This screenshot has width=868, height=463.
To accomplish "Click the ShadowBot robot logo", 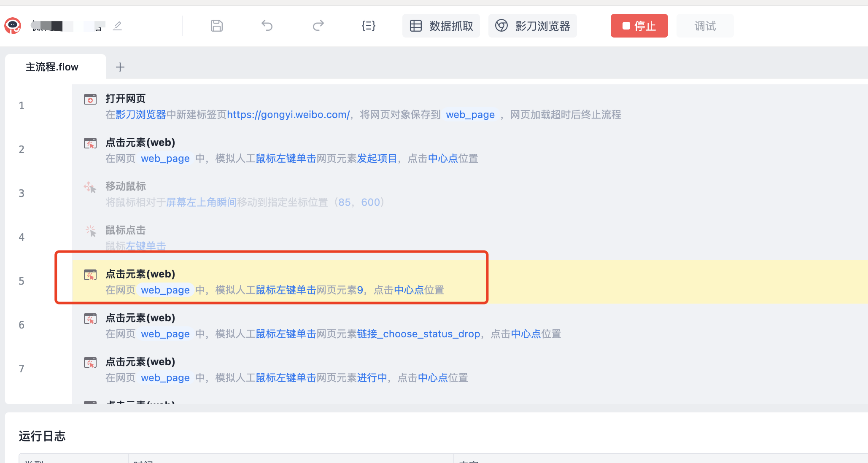I will point(13,26).
